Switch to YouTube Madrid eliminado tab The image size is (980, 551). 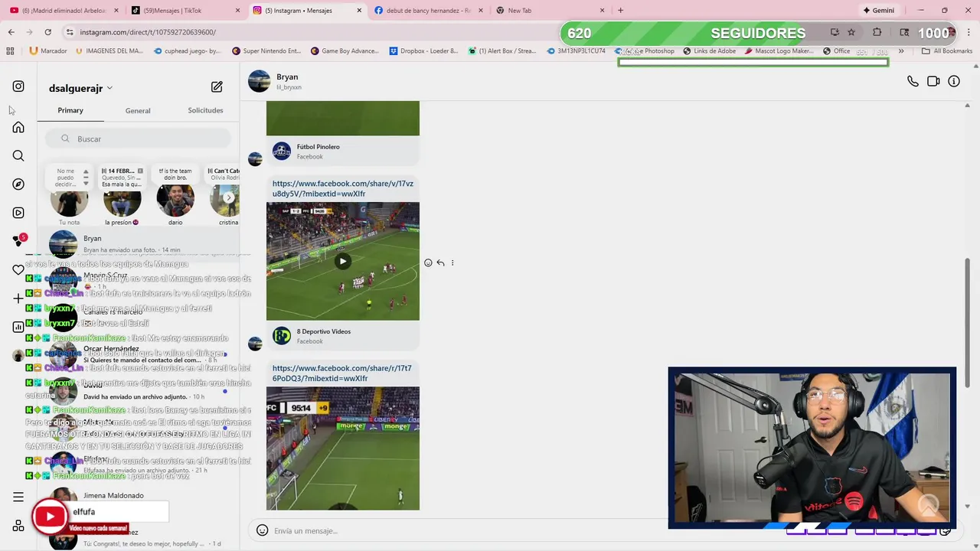[x=64, y=11]
